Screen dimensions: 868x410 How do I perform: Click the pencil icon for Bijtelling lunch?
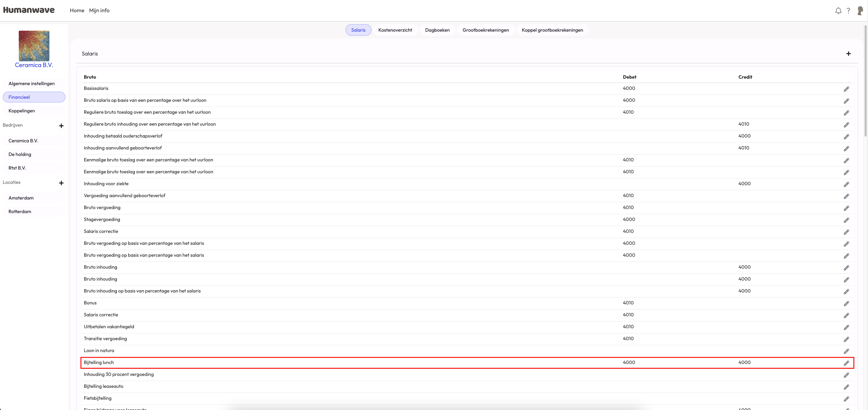tap(846, 363)
